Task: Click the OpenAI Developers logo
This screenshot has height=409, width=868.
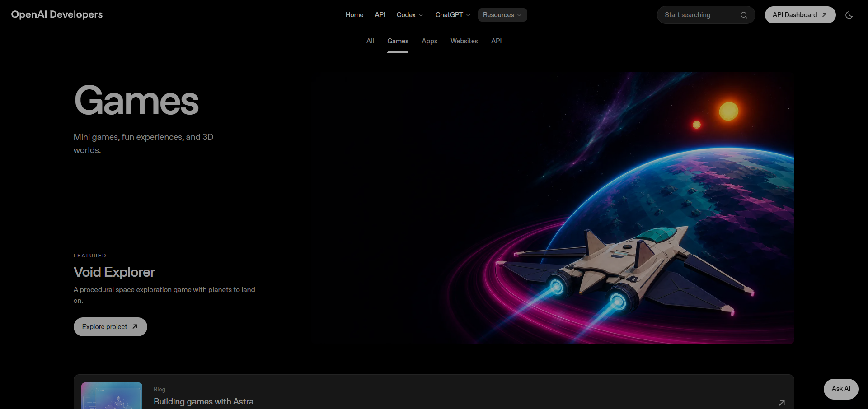Action: (x=57, y=14)
